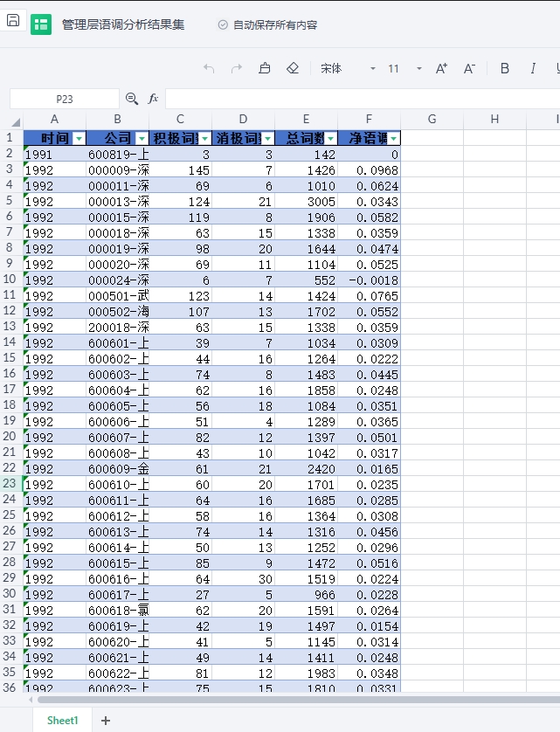560x732 pixels.
Task: Click the document title 管理层语调分析结果集
Action: click(123, 24)
